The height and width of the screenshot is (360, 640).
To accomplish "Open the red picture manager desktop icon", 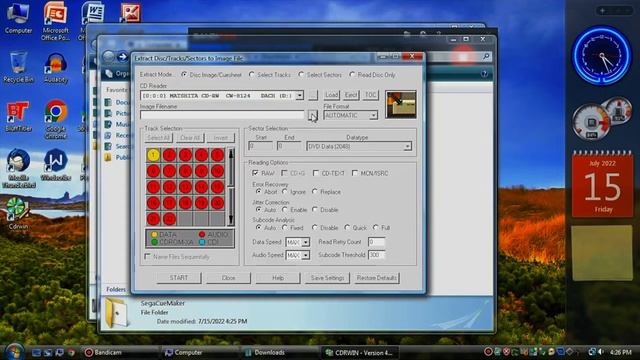I will [x=131, y=13].
